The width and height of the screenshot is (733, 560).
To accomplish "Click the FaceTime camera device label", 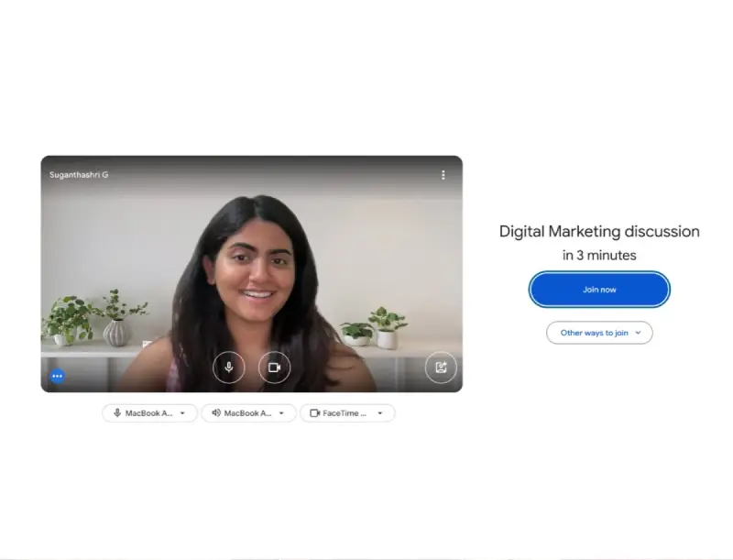I will [x=345, y=413].
